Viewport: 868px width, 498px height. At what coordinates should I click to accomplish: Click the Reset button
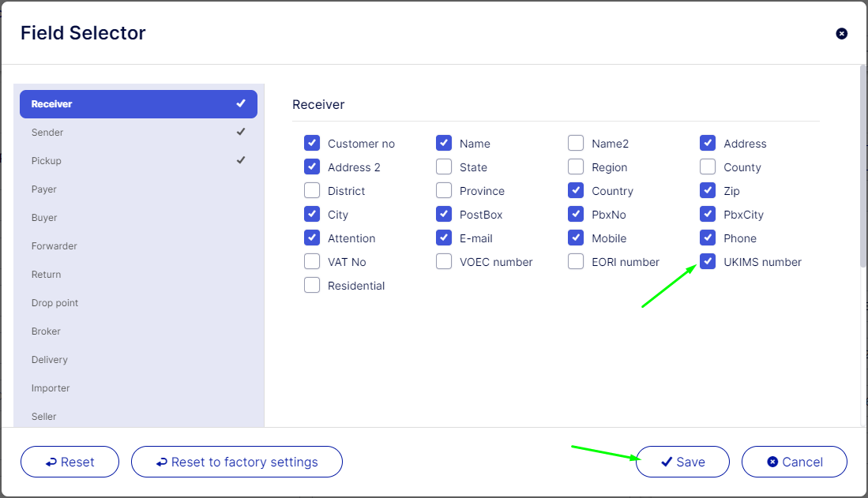[x=70, y=462]
